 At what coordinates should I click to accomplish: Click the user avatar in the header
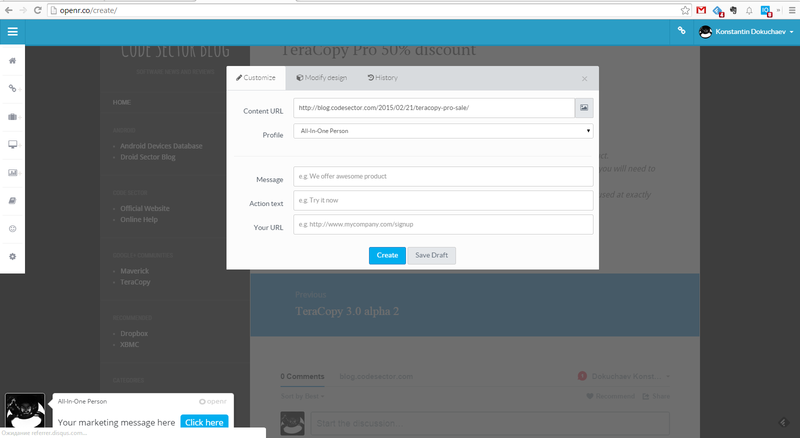click(x=706, y=32)
